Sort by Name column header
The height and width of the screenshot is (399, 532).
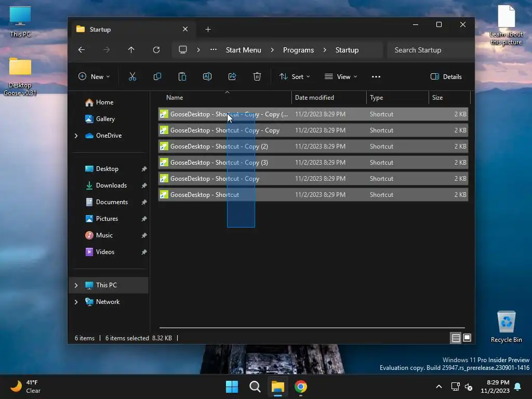(x=225, y=98)
